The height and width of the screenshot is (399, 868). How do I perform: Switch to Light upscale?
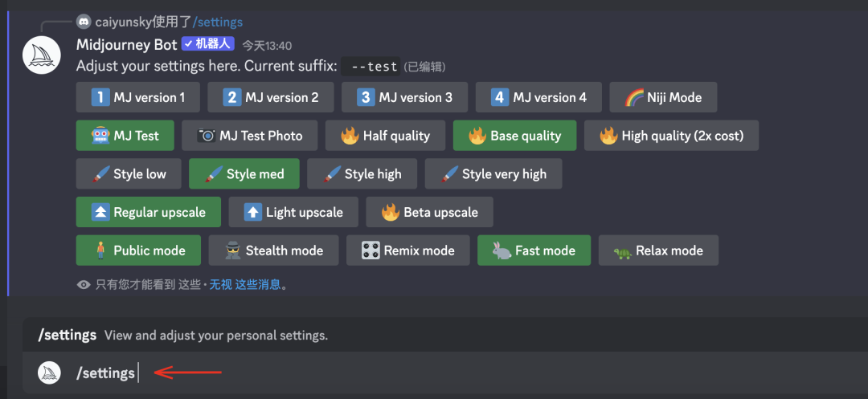tap(293, 212)
